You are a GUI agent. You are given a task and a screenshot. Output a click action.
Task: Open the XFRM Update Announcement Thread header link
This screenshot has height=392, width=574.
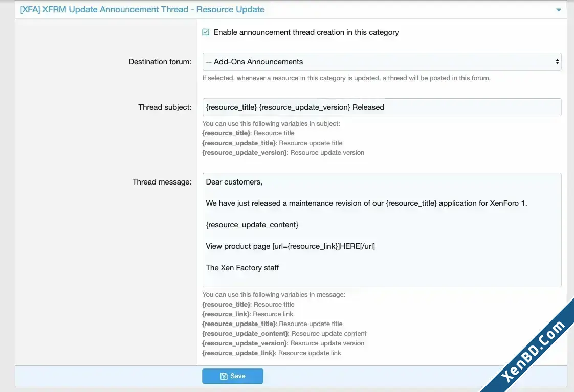click(142, 10)
